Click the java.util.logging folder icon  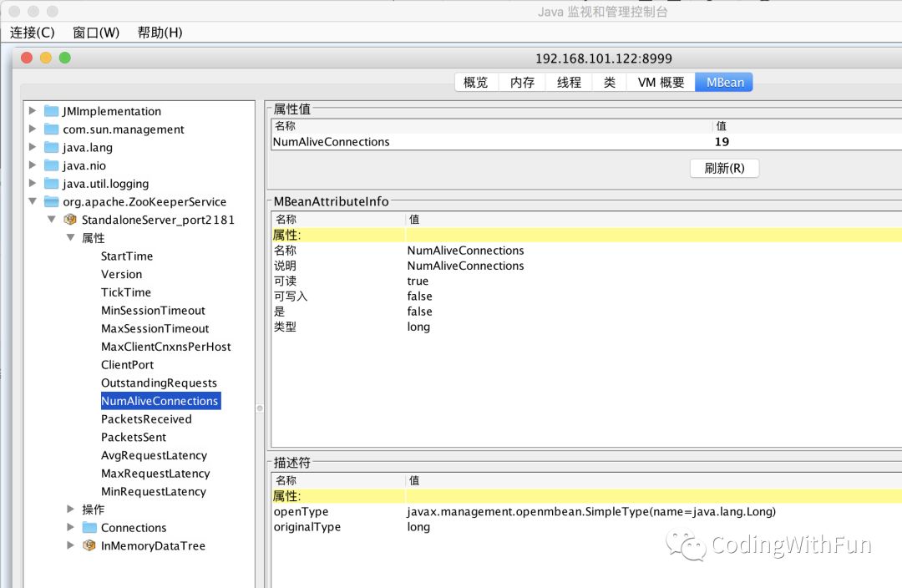[x=52, y=184]
